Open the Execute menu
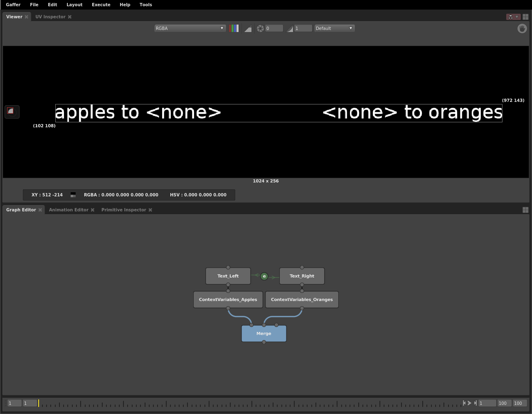Image resolution: width=532 pixels, height=414 pixels. [x=101, y=5]
